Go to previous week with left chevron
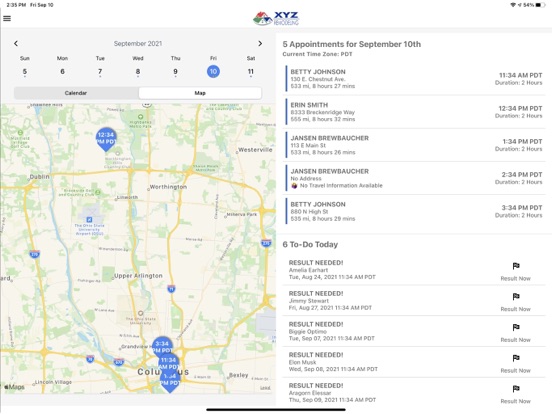The image size is (552, 414). (16, 43)
